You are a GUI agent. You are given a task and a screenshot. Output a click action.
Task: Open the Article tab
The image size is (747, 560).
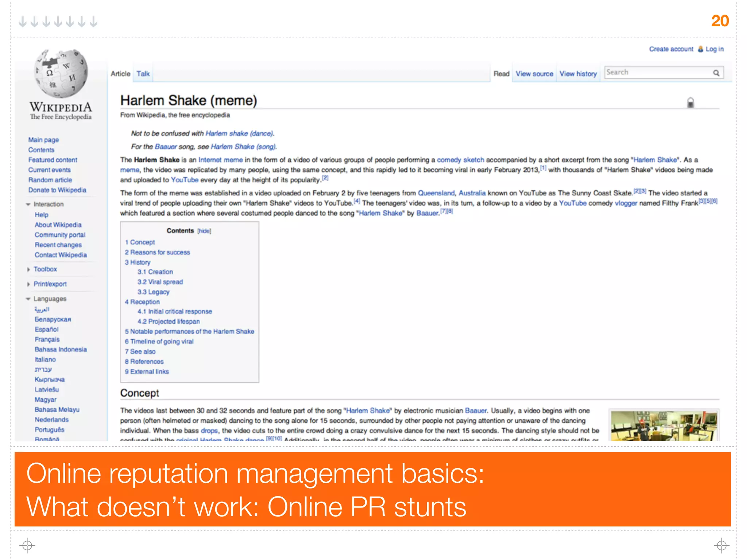pyautogui.click(x=120, y=74)
